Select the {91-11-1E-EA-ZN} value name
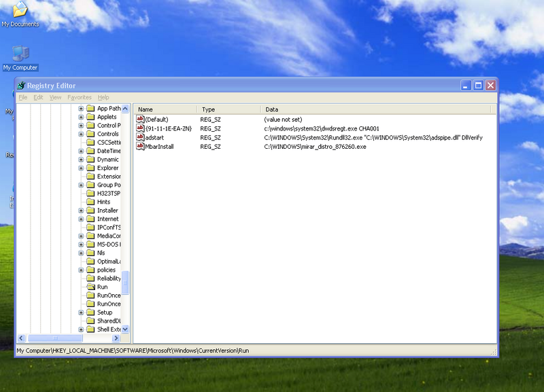This screenshot has width=544, height=392. [168, 128]
